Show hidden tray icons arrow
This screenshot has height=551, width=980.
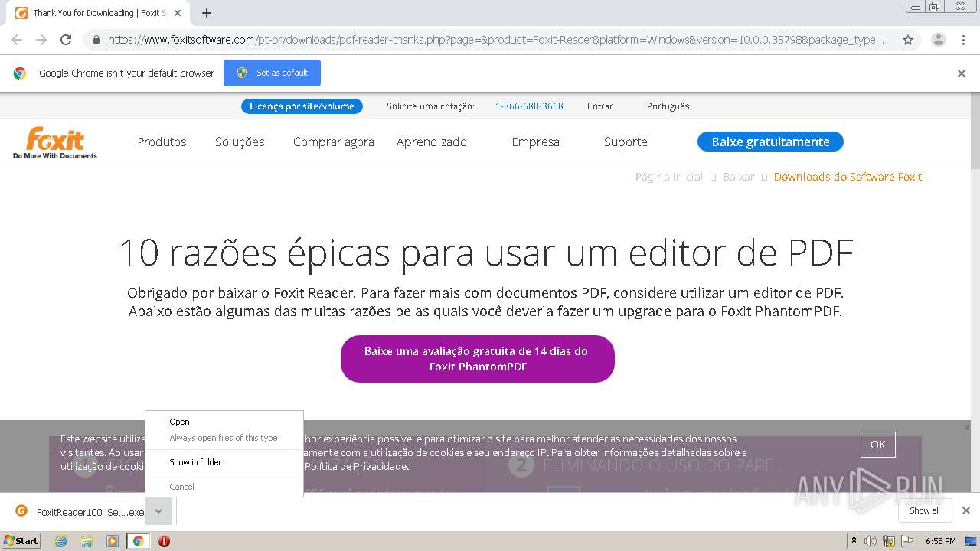(854, 541)
